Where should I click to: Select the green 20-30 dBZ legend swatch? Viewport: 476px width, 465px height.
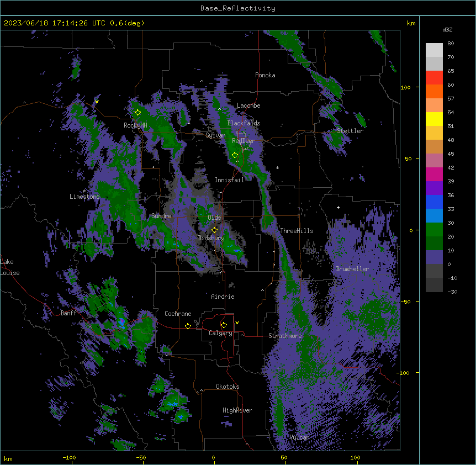(x=434, y=230)
